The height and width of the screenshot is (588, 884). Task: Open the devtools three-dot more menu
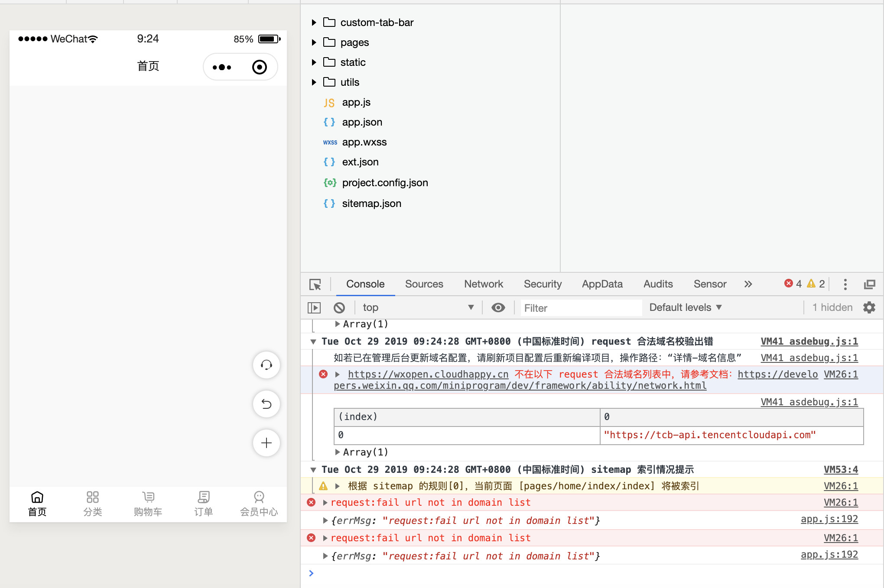click(x=845, y=284)
